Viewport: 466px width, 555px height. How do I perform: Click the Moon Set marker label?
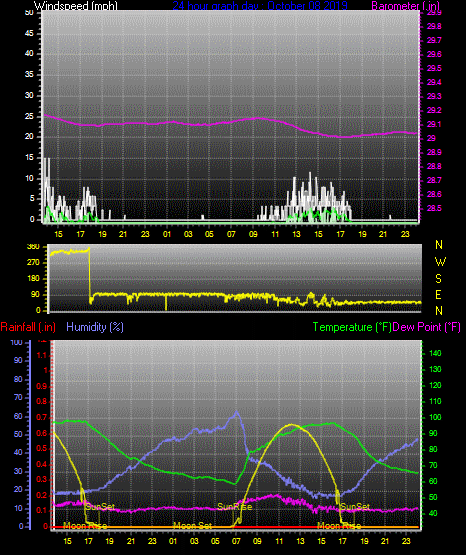192,526
